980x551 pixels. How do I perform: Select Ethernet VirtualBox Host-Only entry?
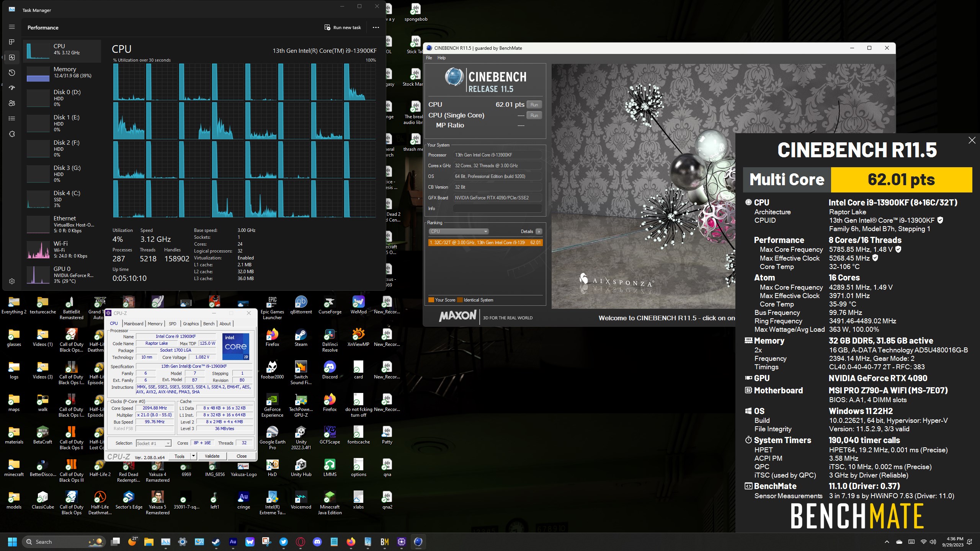click(62, 224)
